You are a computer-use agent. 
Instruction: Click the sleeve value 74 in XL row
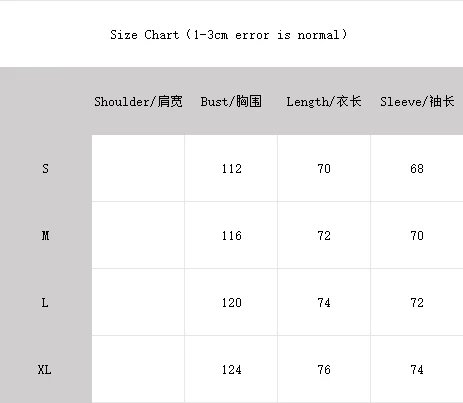(x=417, y=369)
